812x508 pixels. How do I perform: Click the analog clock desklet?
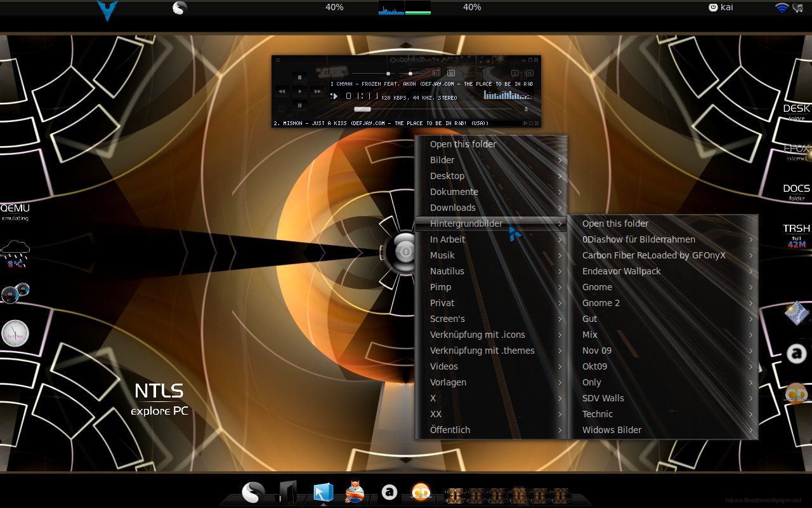pyautogui.click(x=15, y=333)
